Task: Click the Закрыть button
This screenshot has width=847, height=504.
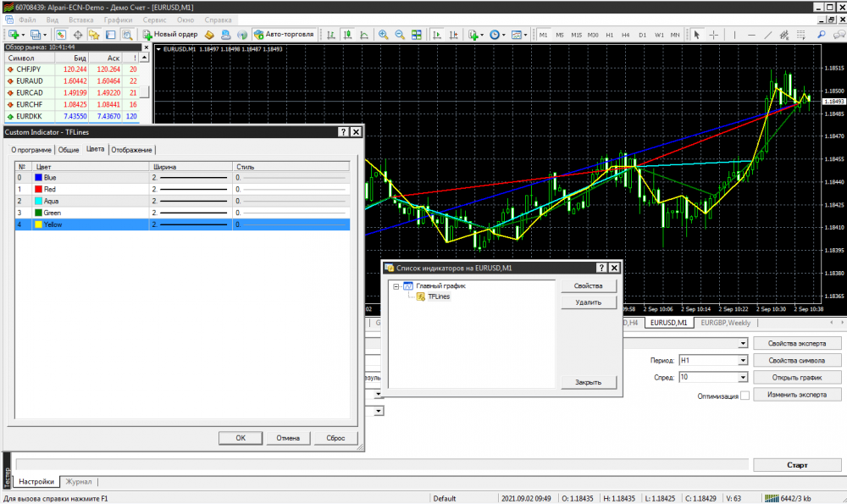Action: click(589, 382)
